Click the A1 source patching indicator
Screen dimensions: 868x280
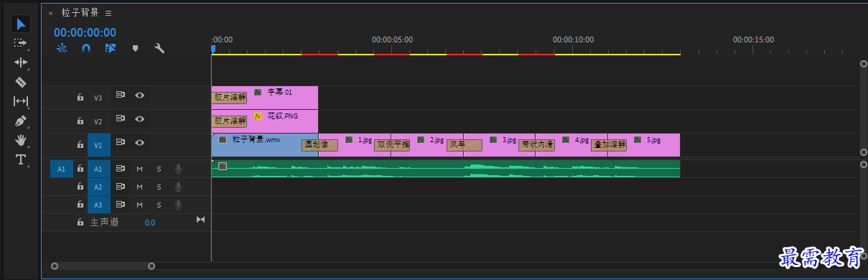[x=61, y=169]
